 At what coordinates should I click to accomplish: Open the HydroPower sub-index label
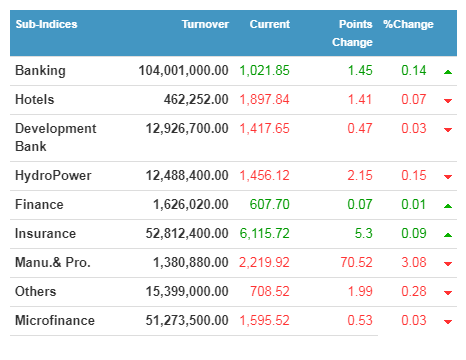point(53,176)
